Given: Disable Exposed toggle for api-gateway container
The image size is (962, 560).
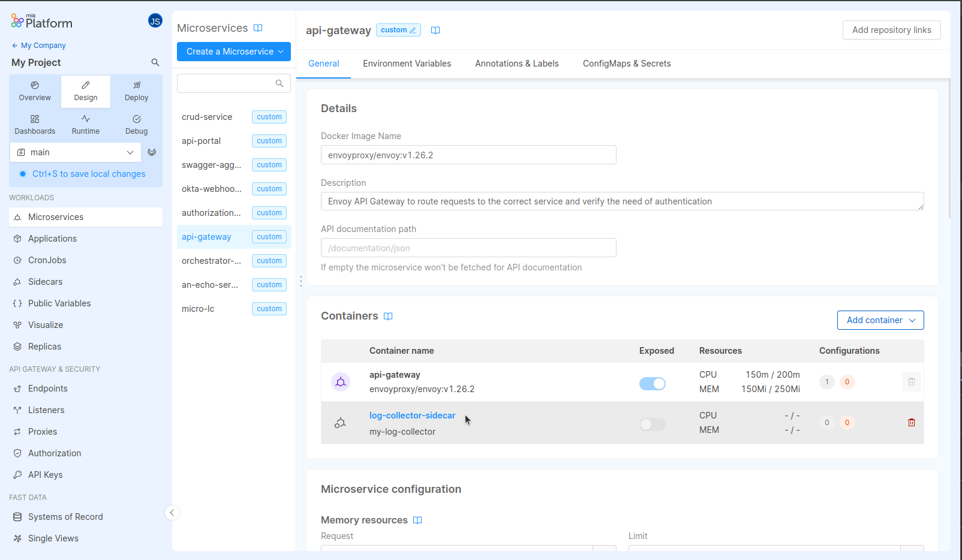Looking at the screenshot, I should pyautogui.click(x=652, y=384).
